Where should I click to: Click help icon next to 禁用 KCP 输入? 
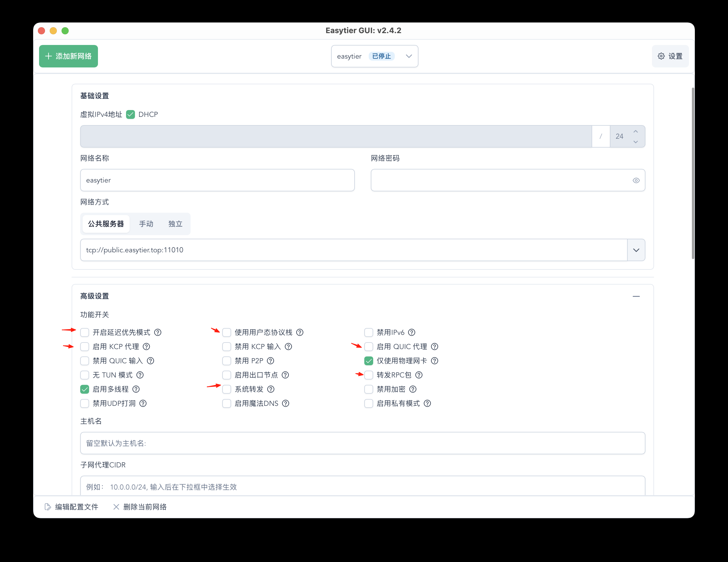(288, 346)
